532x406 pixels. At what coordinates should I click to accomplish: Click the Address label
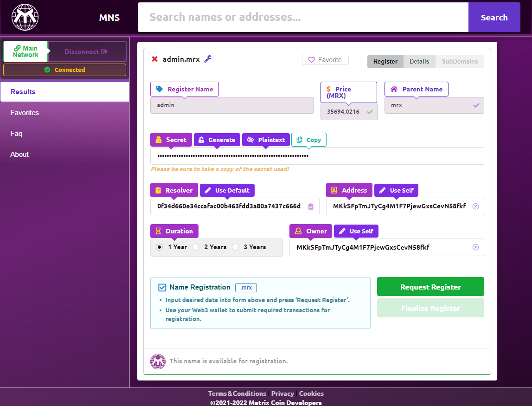349,190
